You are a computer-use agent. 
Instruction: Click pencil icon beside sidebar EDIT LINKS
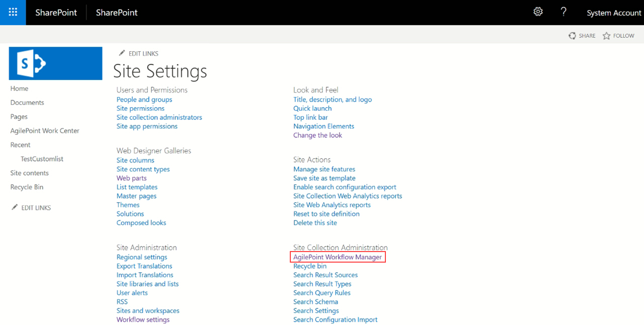[x=15, y=207]
